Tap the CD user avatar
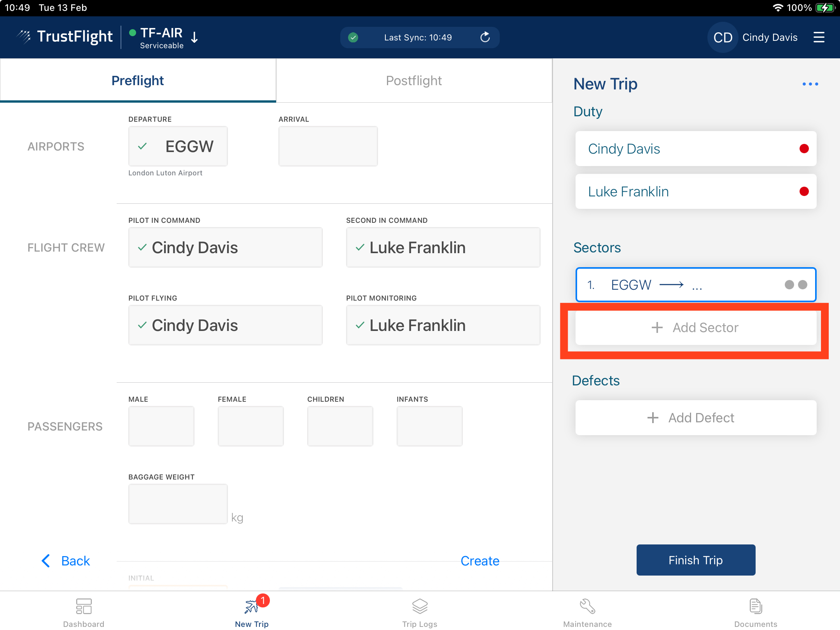Viewport: 840px width, 630px height. point(723,37)
